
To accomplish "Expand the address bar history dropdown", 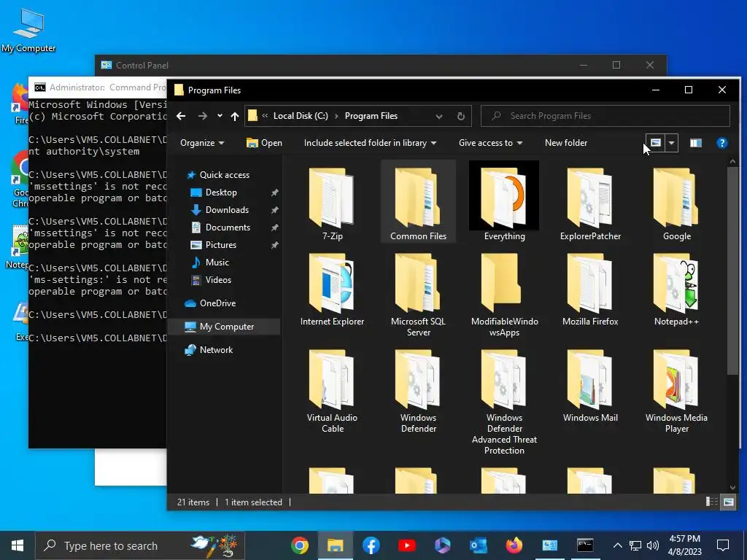I will (438, 116).
